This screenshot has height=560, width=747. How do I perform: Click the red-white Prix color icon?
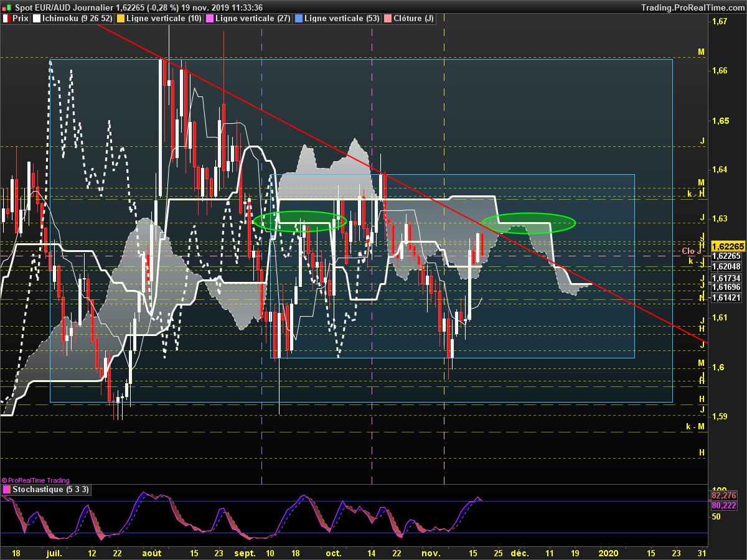coord(7,19)
